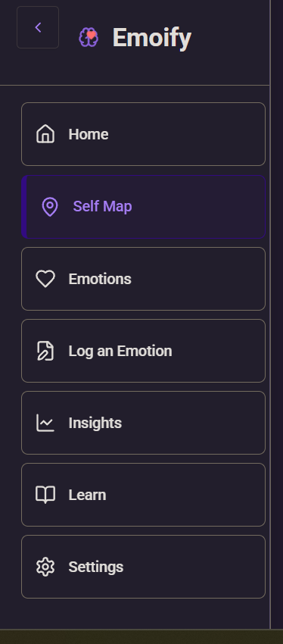Screen dimensions: 283x644
Task: Click the Self Map label text
Action: pos(103,206)
